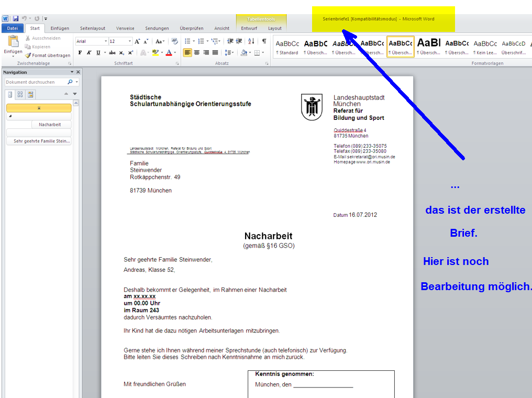The height and width of the screenshot is (398, 532).
Task: Toggle bold formatting with F button
Action: pos(80,53)
